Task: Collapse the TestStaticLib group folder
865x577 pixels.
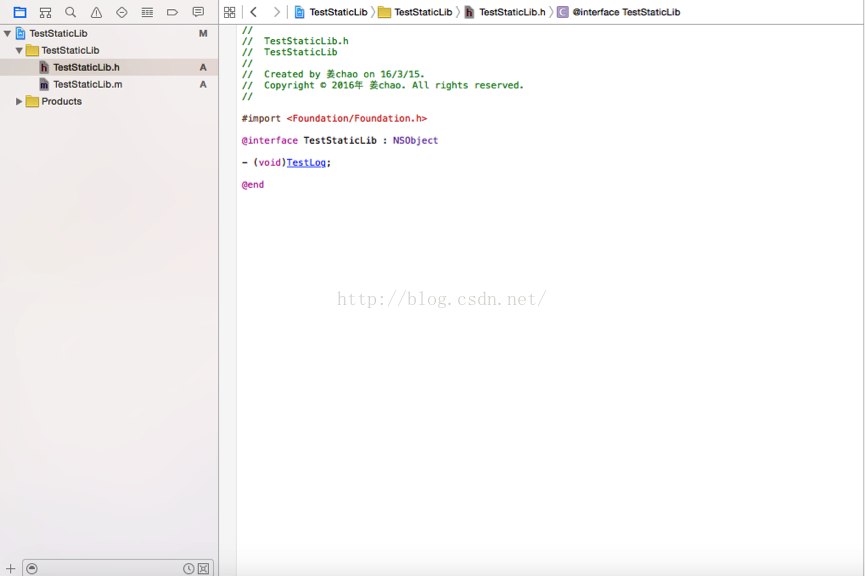Action: click(x=19, y=51)
